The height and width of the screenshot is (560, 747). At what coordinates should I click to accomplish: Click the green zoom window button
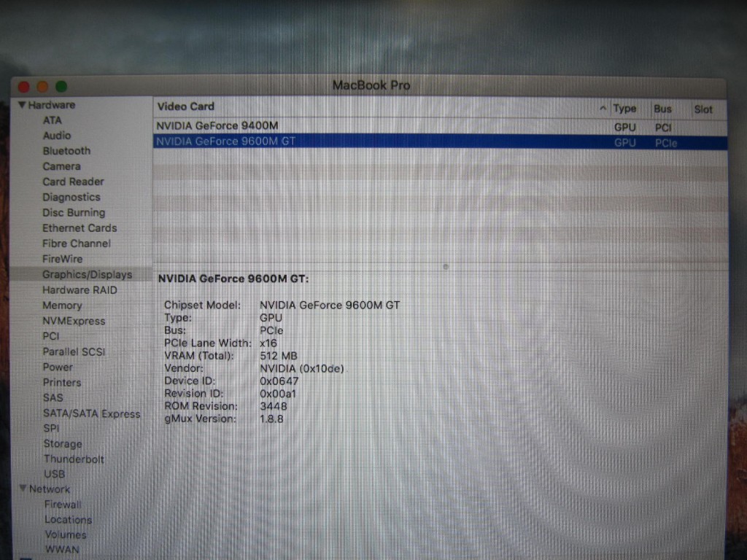pos(61,87)
